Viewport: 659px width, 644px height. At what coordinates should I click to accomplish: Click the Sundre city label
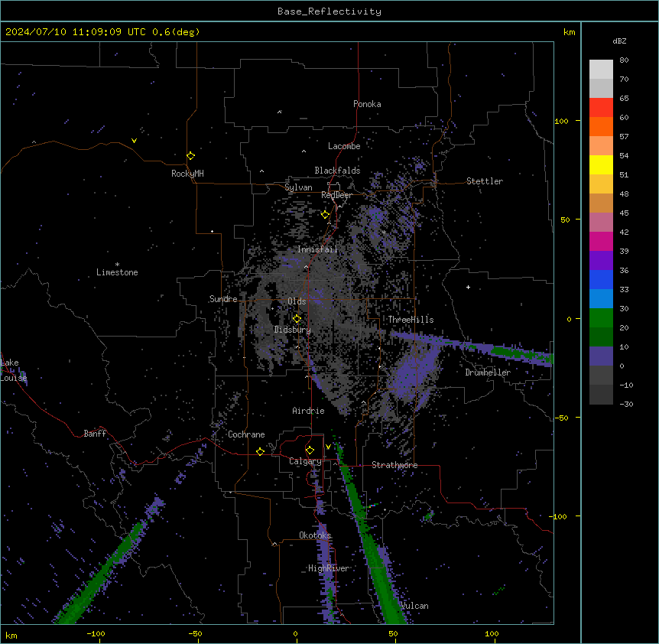click(223, 299)
